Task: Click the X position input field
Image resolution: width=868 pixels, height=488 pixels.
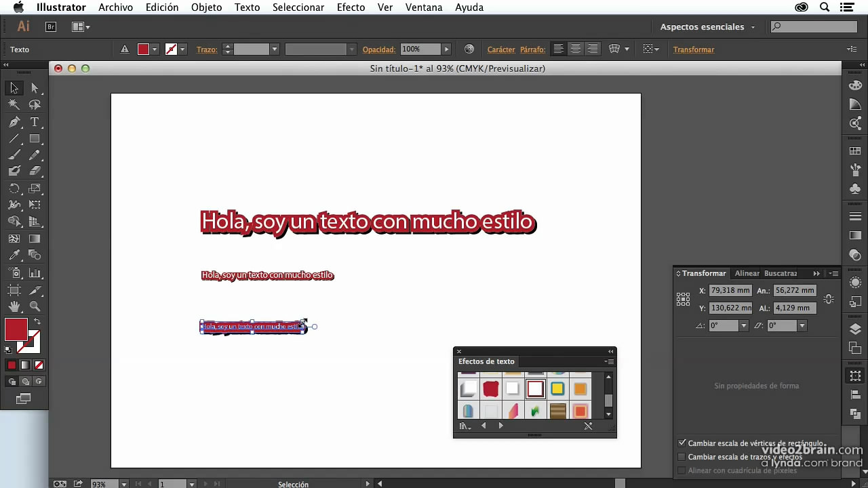Action: pos(730,290)
